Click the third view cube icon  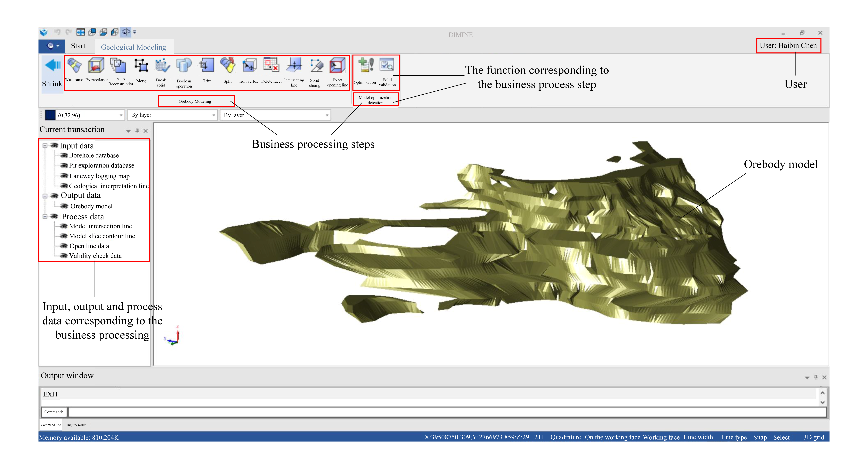103,32
